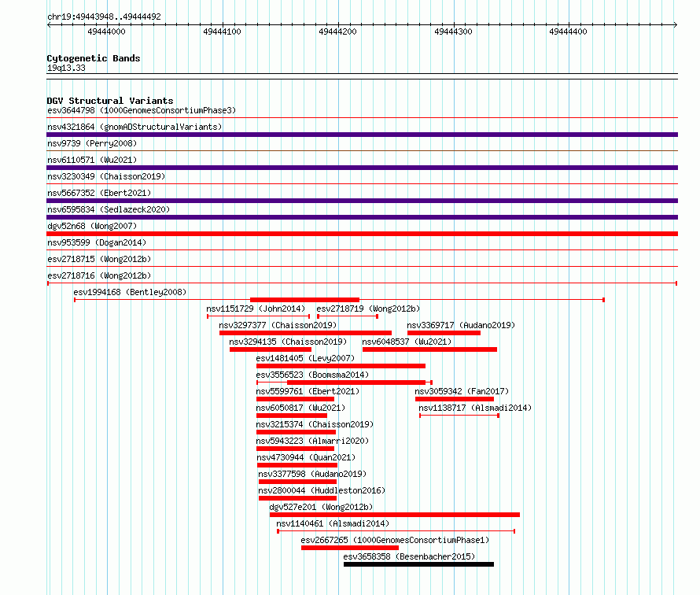
Task: Click the black bar under esv3658358
Action: (418, 564)
